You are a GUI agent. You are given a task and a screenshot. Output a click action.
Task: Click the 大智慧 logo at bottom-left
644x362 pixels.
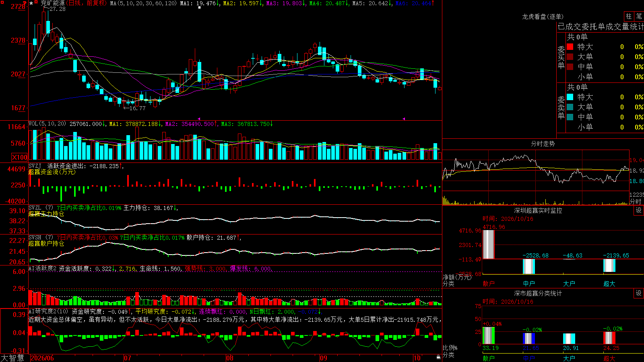click(12, 358)
